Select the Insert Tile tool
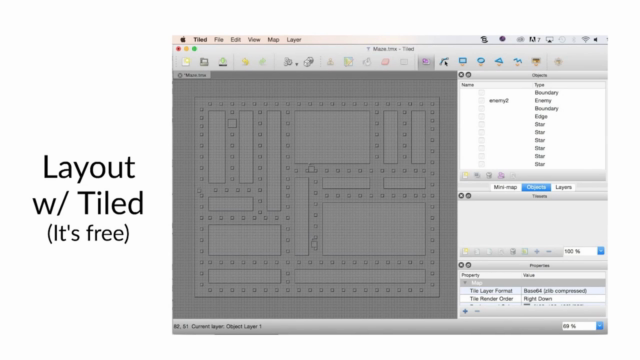 click(536, 62)
